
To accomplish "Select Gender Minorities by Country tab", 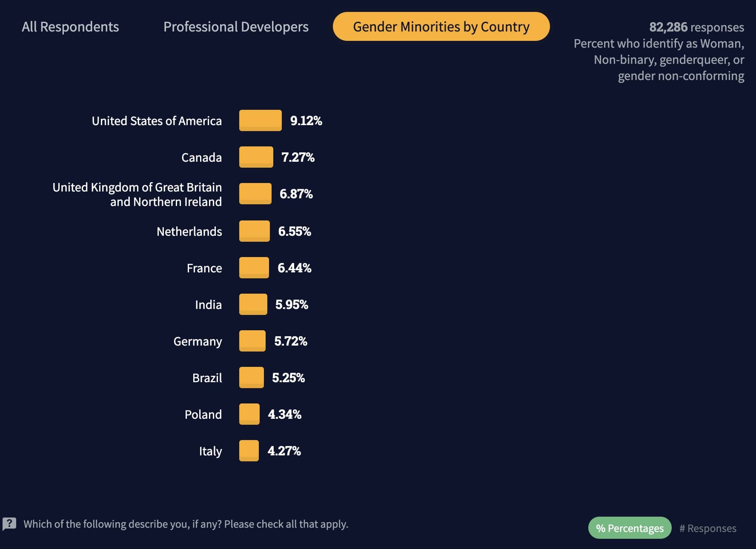I will (441, 27).
